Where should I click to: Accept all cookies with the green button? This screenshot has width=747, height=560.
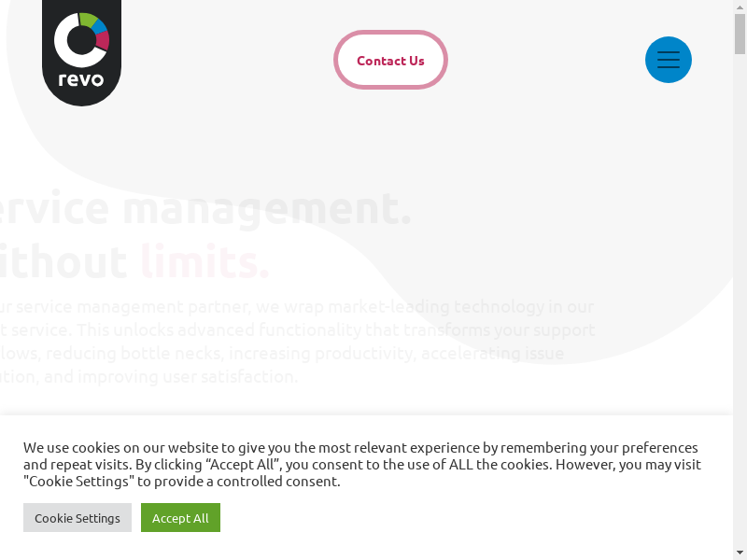click(x=180, y=518)
